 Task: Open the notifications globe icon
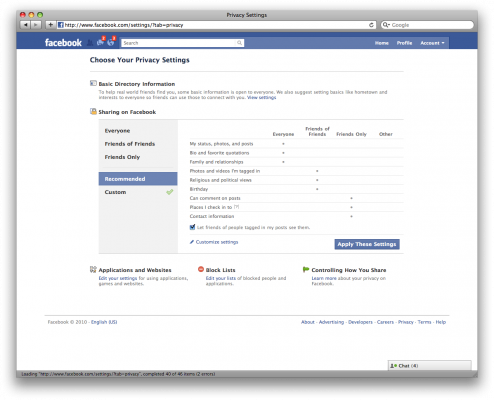111,42
